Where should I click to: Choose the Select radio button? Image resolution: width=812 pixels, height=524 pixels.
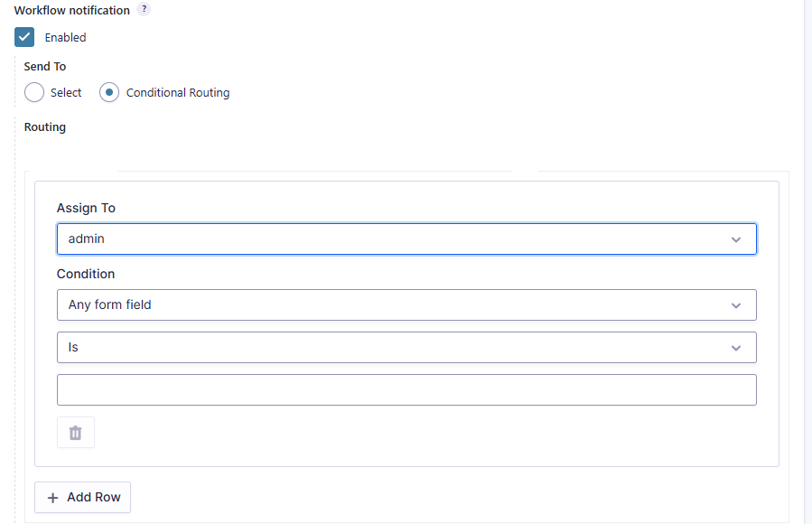tap(34, 92)
